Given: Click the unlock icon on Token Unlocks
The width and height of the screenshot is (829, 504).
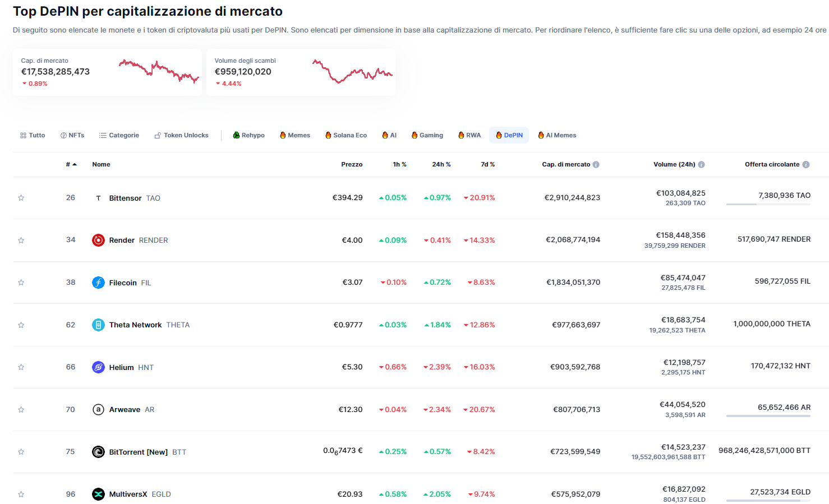Looking at the screenshot, I should pyautogui.click(x=158, y=135).
